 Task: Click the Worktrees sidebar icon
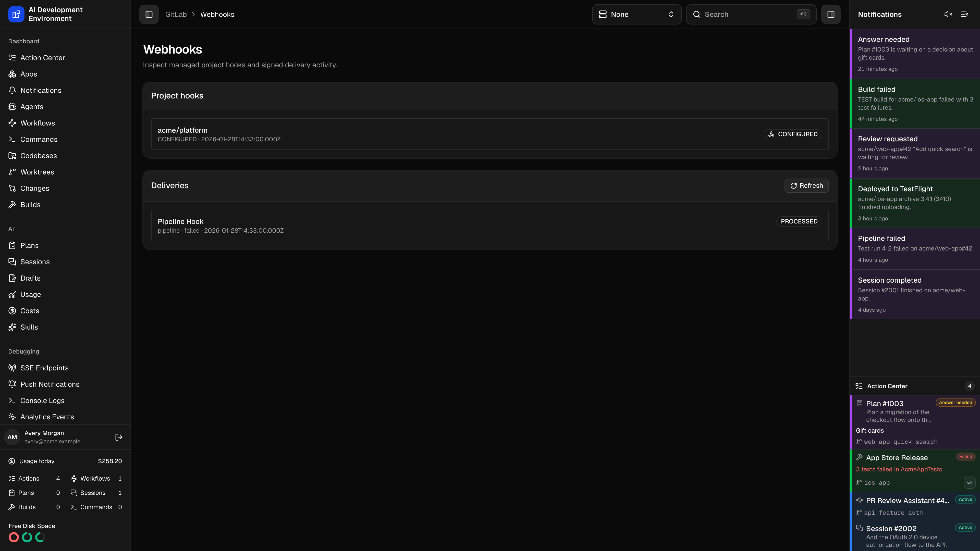click(12, 172)
